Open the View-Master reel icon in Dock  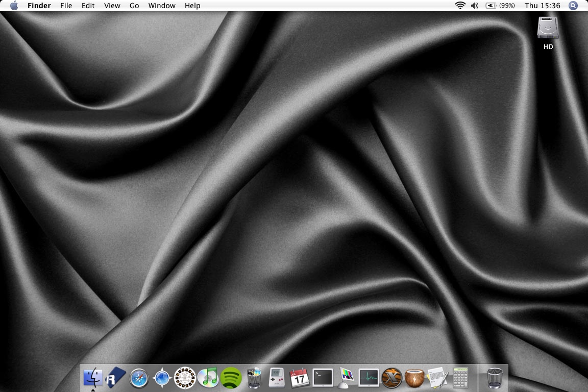(x=185, y=378)
